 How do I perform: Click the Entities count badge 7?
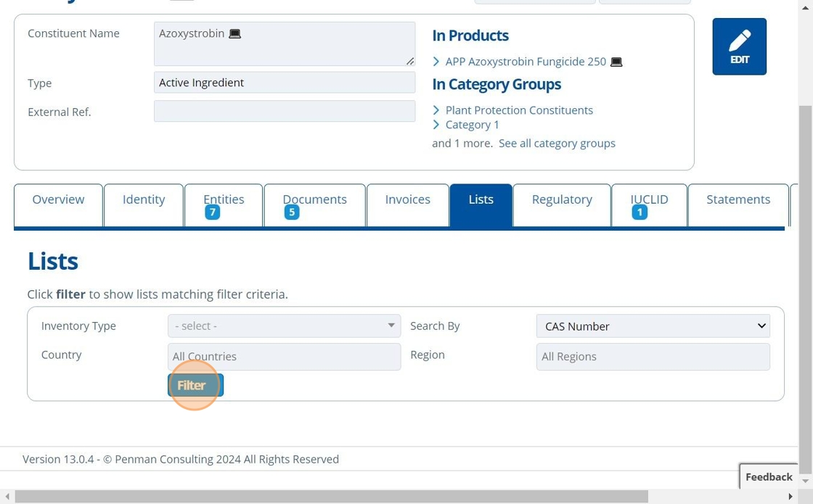(x=212, y=212)
